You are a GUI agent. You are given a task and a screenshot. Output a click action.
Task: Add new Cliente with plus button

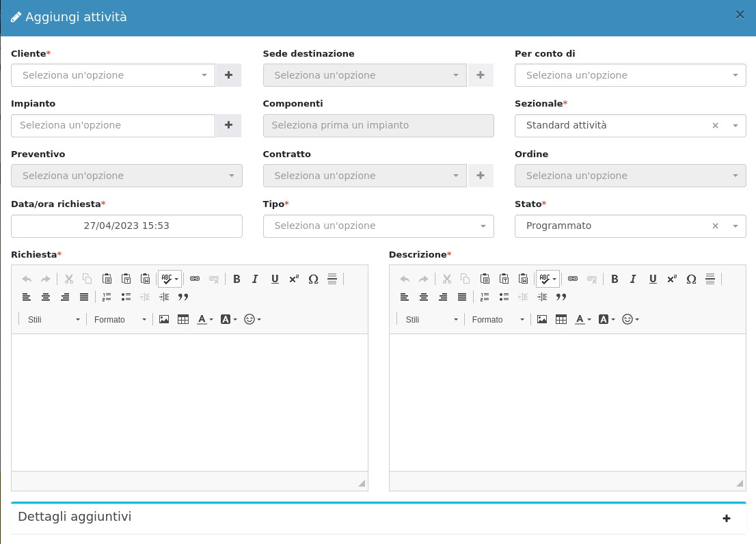point(228,75)
